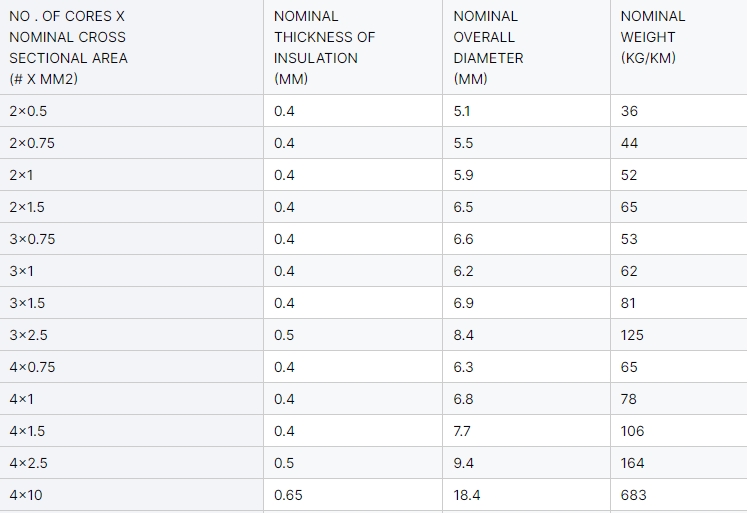Screen dimensions: 749x513
Task: Click the 2×0.5 cores cell
Action: click(131, 111)
